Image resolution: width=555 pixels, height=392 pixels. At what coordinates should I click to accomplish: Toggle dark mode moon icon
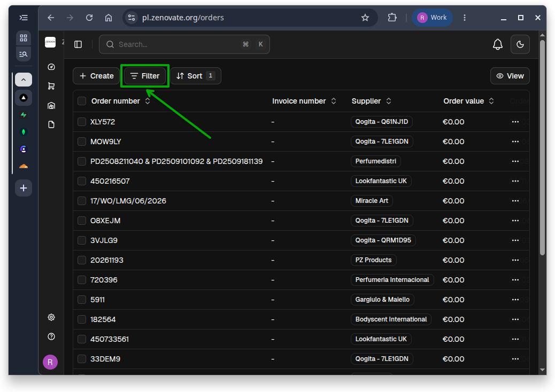[520, 44]
